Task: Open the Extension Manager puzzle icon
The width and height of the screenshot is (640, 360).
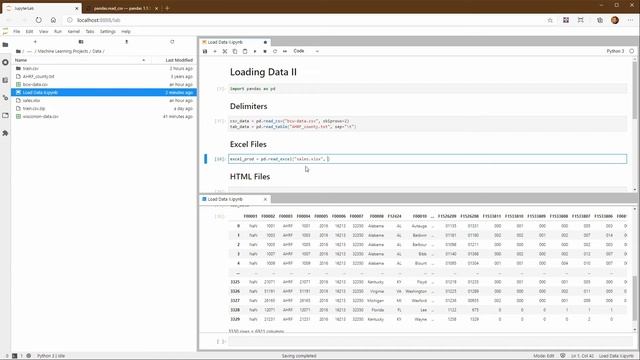Action: [5, 133]
